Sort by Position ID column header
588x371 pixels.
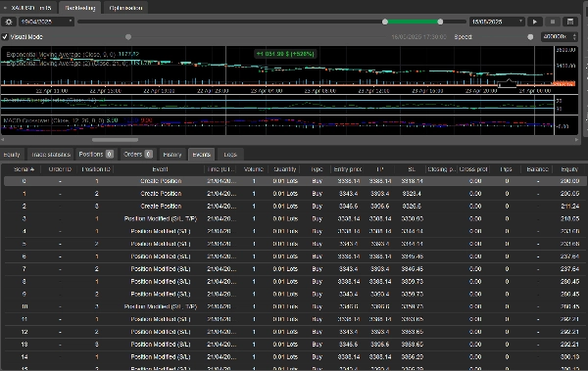point(96,169)
